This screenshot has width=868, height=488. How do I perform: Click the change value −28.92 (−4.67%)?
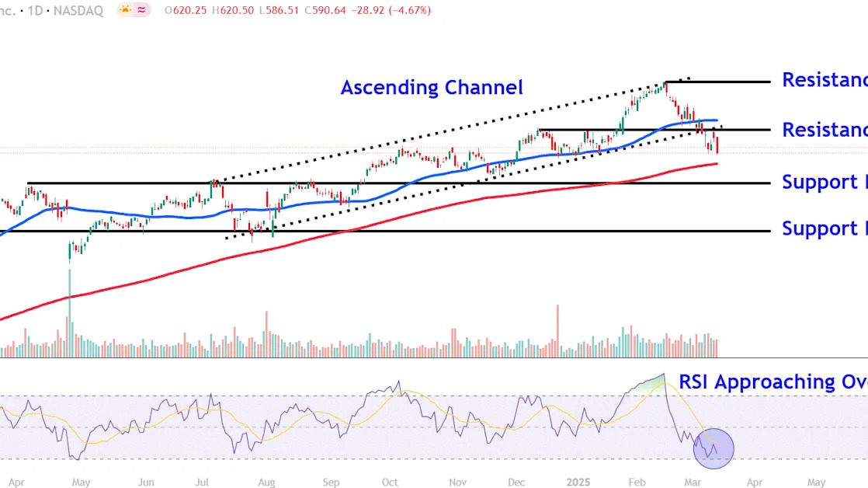coord(392,11)
